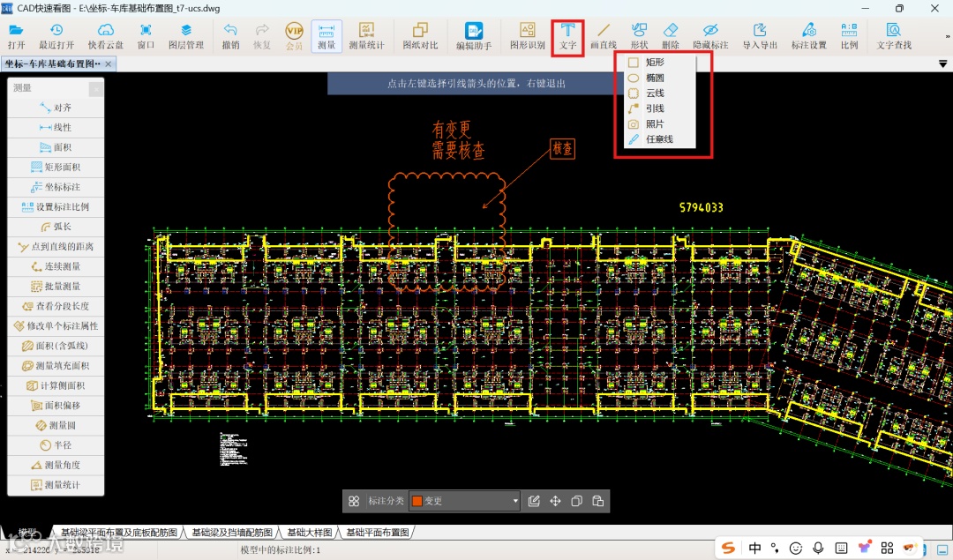953x560 pixels.
Task: Click 设置标注比例 in panel
Action: pyautogui.click(x=56, y=206)
